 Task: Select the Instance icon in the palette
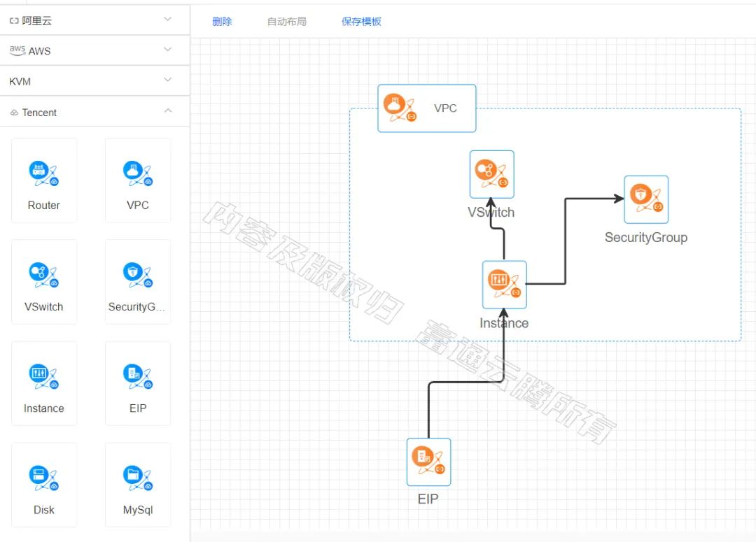43,376
